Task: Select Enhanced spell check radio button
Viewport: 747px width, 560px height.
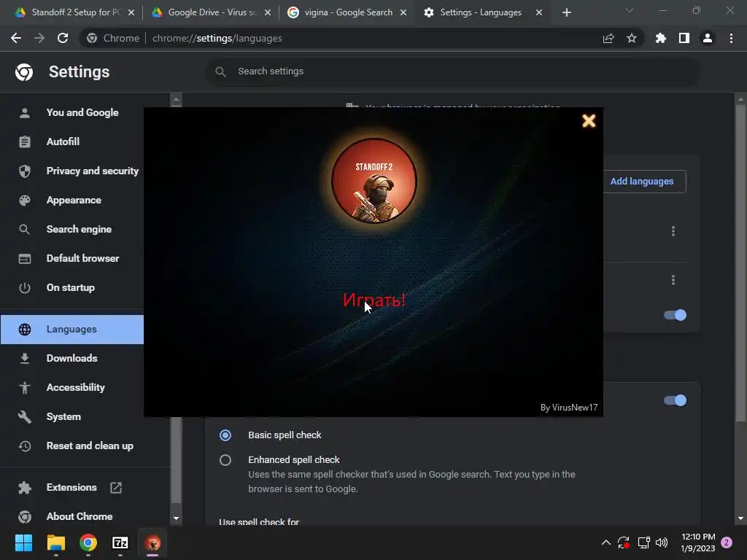Action: pyautogui.click(x=225, y=460)
